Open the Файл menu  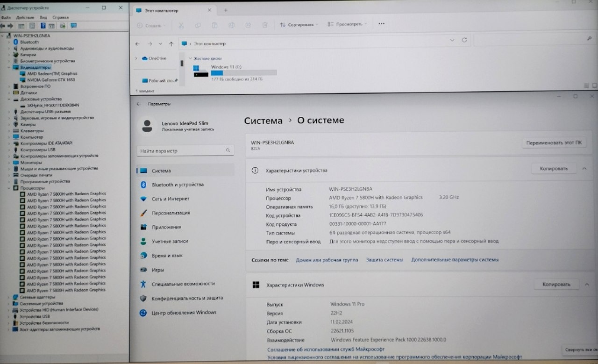(6, 17)
